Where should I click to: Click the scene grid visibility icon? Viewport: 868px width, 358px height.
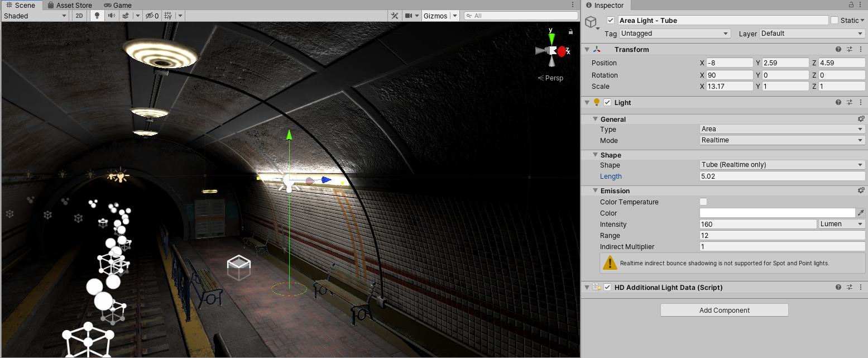pyautogui.click(x=167, y=16)
